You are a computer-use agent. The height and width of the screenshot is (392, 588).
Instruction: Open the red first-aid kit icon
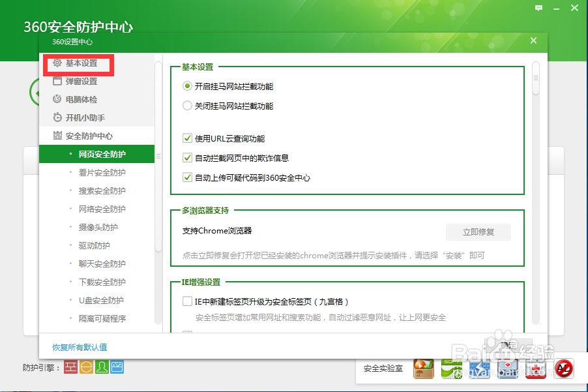click(535, 369)
